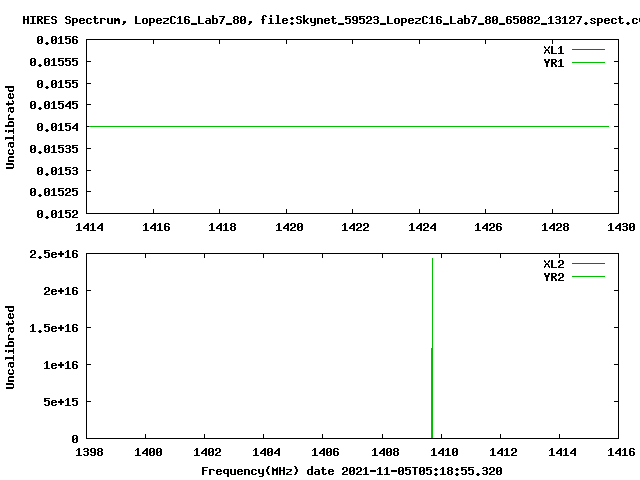
Task: Click the 1422 x-axis tick label
Action: pyautogui.click(x=355, y=227)
